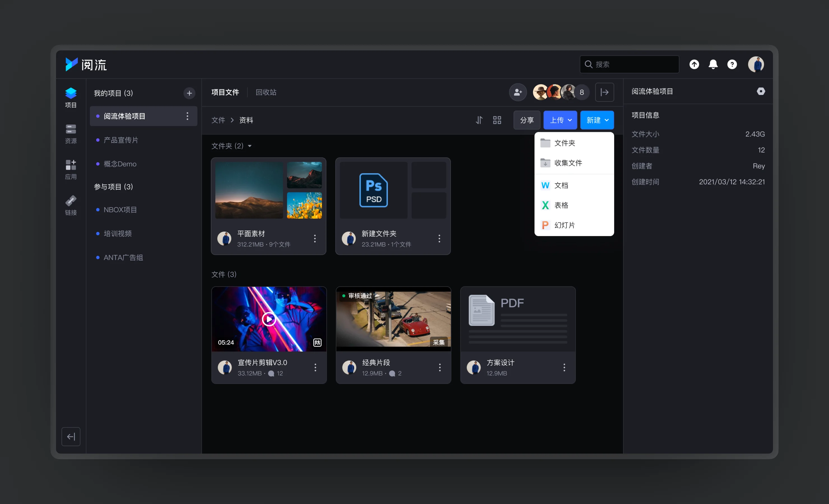The width and height of the screenshot is (829, 504).
Task: Switch to the 回收站 tab
Action: click(266, 92)
